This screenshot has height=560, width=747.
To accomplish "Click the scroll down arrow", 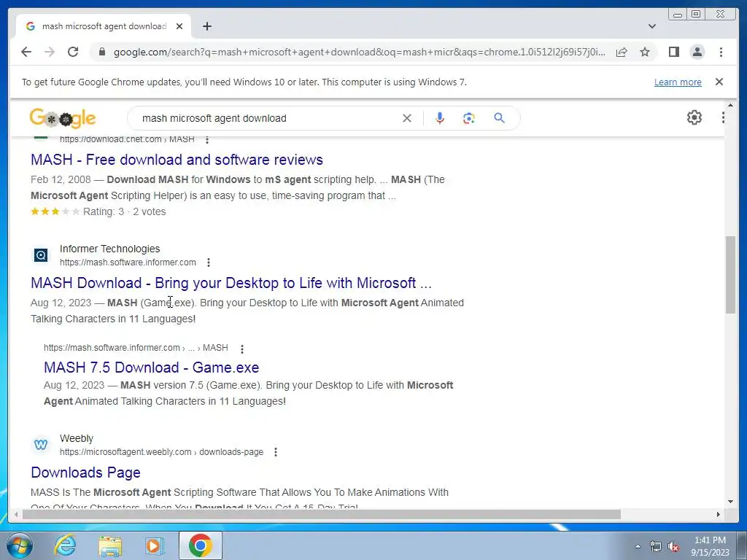I will (x=730, y=502).
